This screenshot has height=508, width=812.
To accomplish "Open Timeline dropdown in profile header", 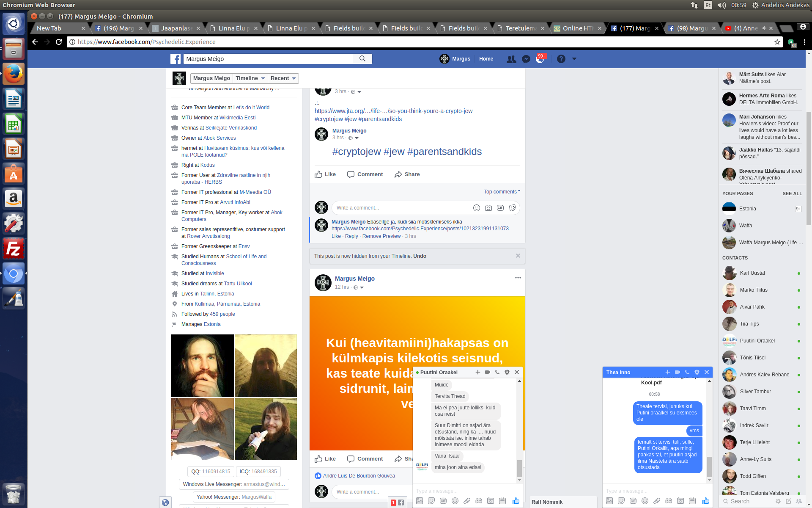I will pos(250,78).
